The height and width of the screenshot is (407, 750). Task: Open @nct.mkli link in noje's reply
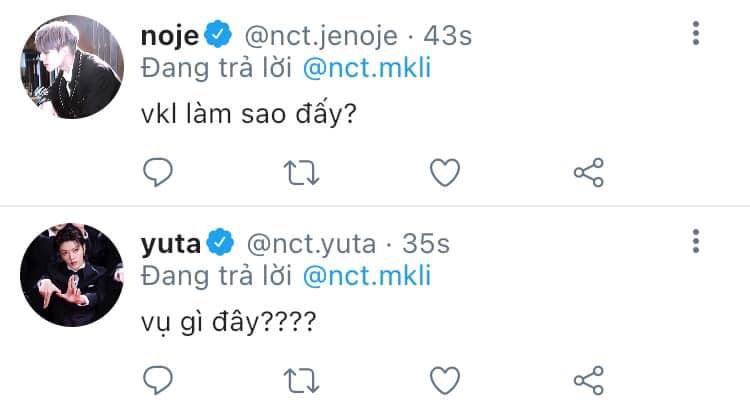[x=367, y=67]
